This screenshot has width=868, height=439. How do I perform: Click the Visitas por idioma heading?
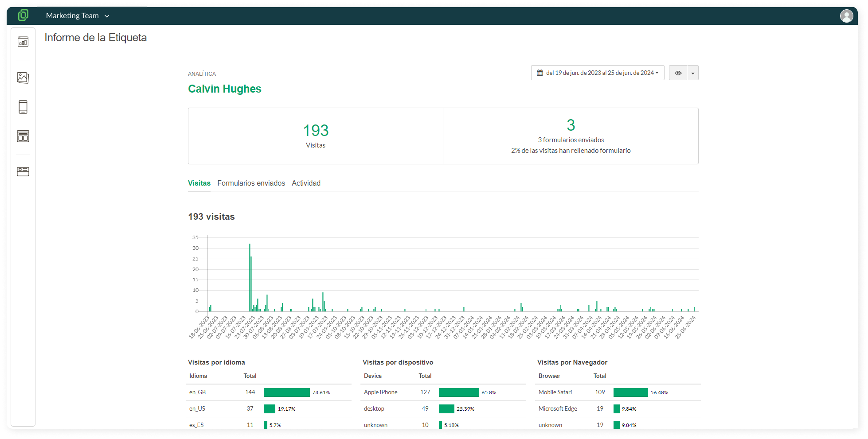tap(216, 362)
